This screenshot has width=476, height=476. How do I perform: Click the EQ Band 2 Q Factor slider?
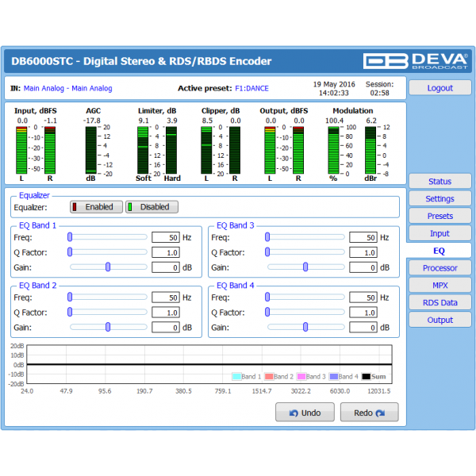click(107, 312)
